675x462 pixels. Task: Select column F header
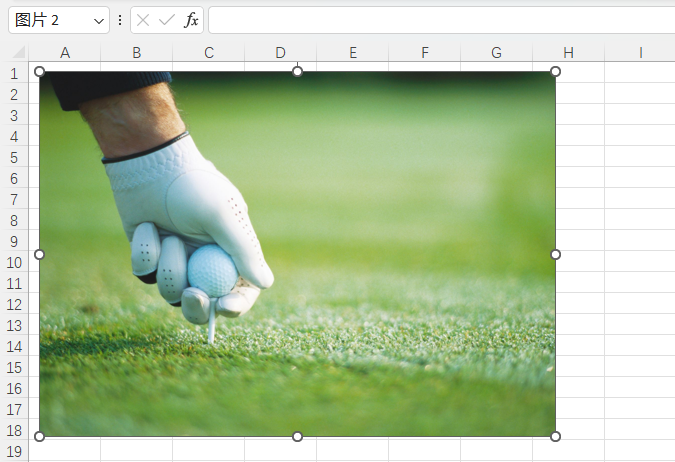pos(424,53)
